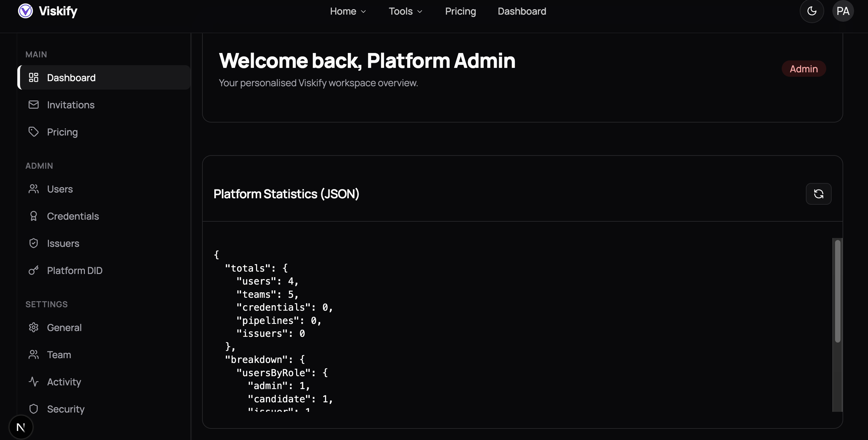Click the Platform Statistics (JSON) heading
Viewport: 868px width, 440px height.
pos(286,194)
